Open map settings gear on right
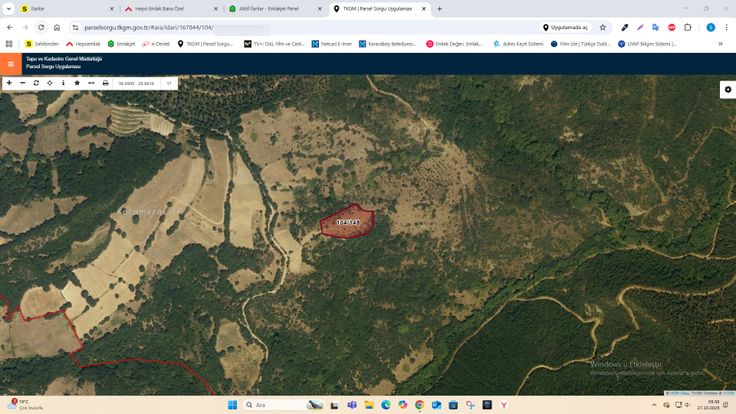Screen dimensions: 736x414 click(727, 89)
